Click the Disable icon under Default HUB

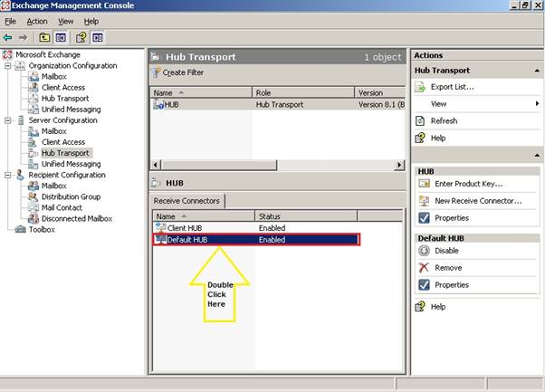(x=424, y=251)
